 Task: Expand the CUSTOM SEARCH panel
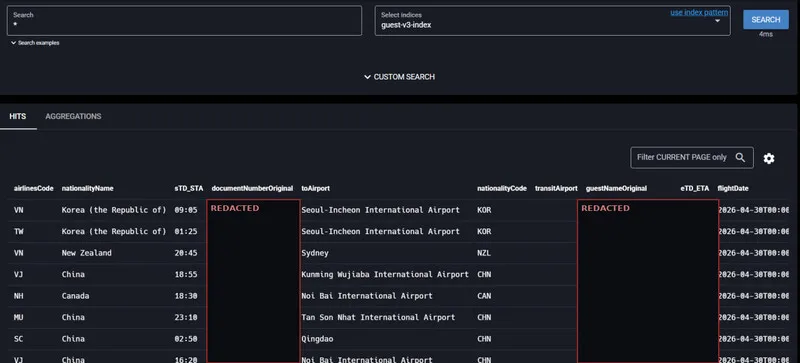point(399,77)
